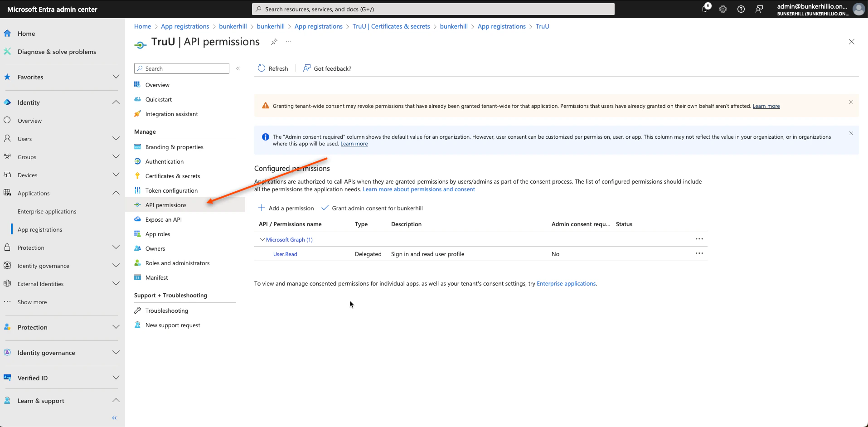Expand External Identities menu
Screen dimensions: 868x427
click(116, 284)
